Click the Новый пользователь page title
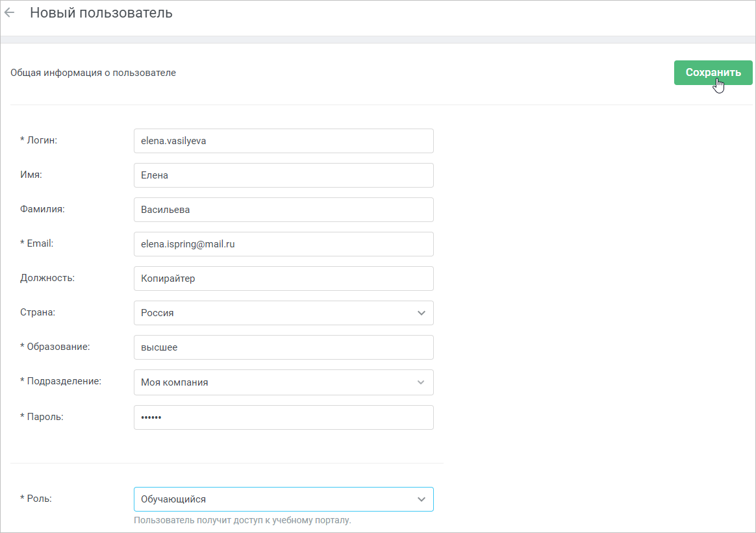The width and height of the screenshot is (756, 533). click(x=101, y=13)
